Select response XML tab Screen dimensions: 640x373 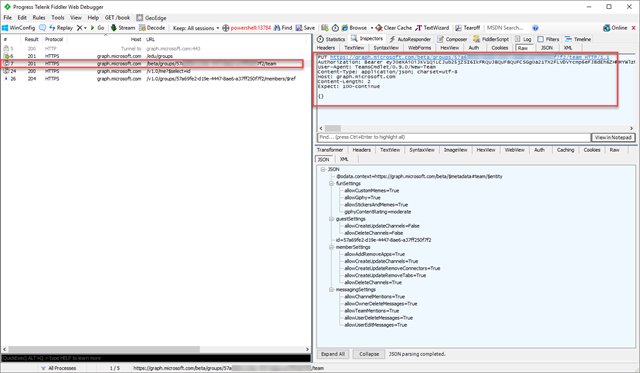pos(344,159)
